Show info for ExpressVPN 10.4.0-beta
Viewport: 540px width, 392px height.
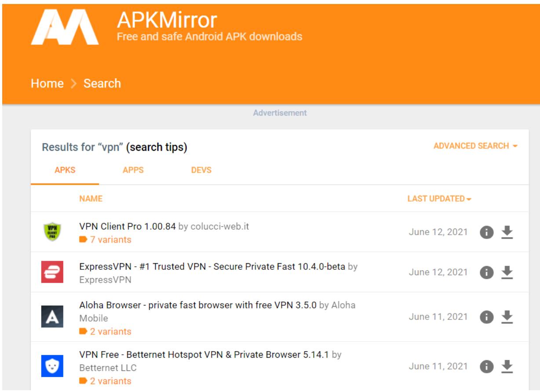tap(485, 272)
